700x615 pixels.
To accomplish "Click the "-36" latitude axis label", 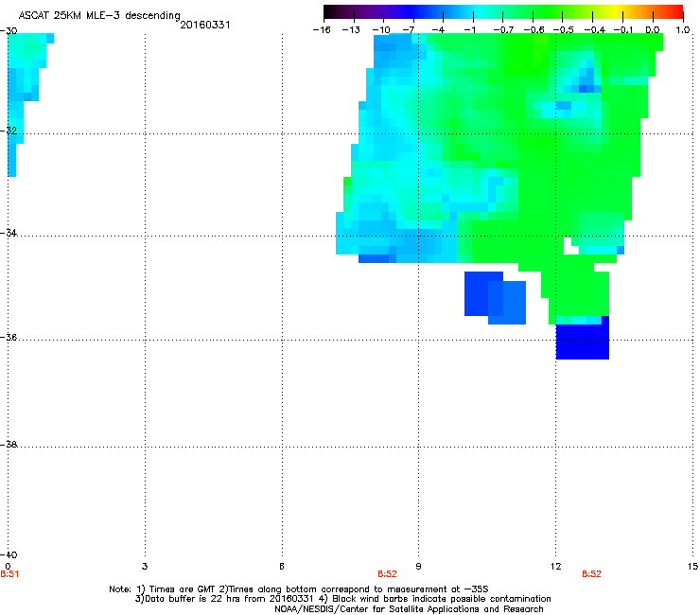I will 9,337.
